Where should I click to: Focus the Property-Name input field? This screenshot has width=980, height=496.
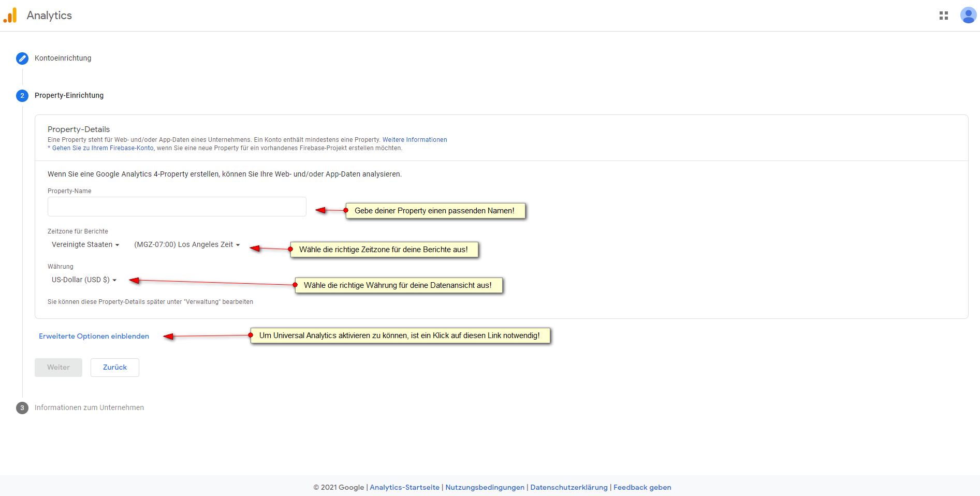(x=177, y=207)
